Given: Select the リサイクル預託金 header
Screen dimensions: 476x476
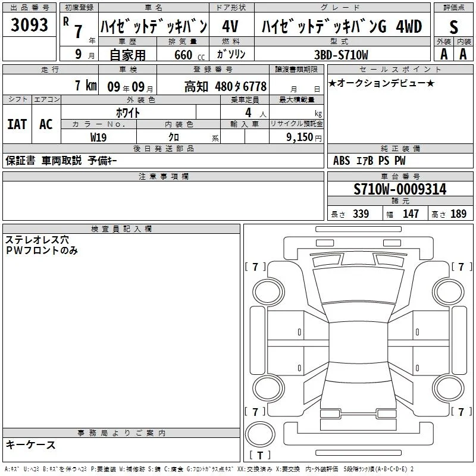Looking at the screenshot, I should click(x=296, y=124).
